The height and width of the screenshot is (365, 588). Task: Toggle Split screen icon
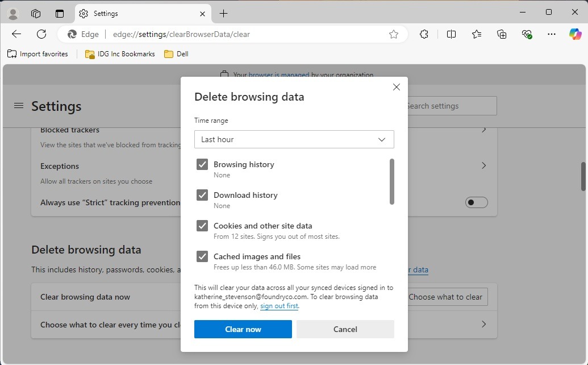[x=451, y=35]
